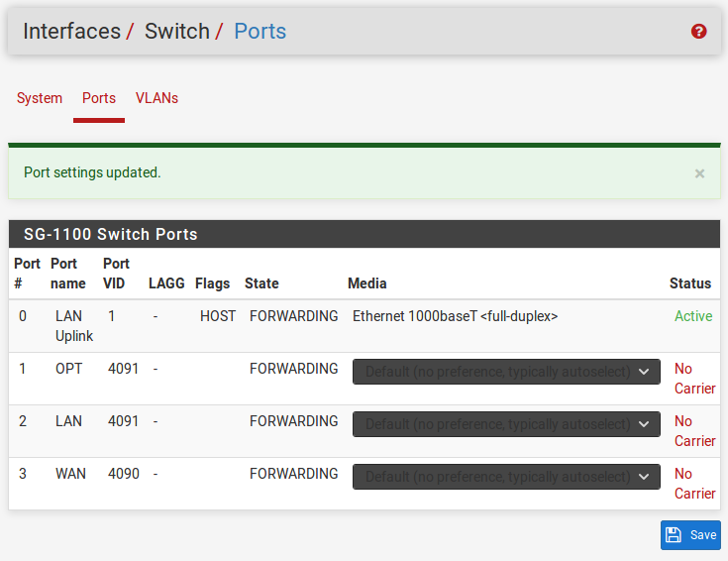Open the System tab
This screenshot has width=728, height=561.
[40, 98]
